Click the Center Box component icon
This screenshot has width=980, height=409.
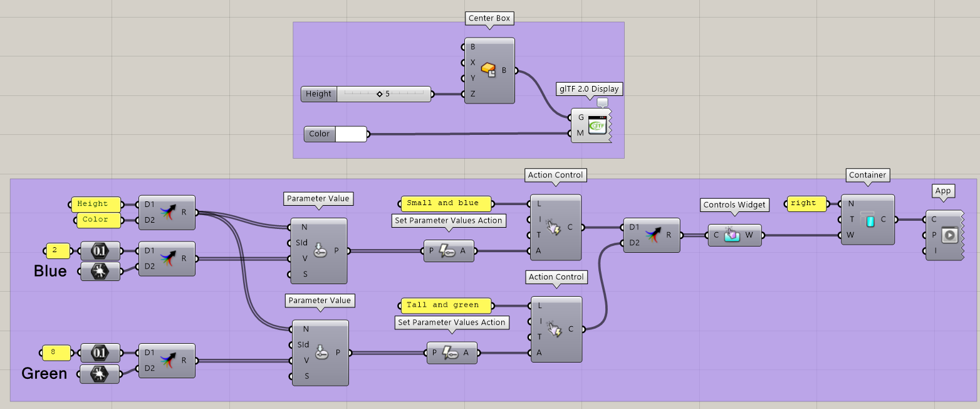pos(489,70)
